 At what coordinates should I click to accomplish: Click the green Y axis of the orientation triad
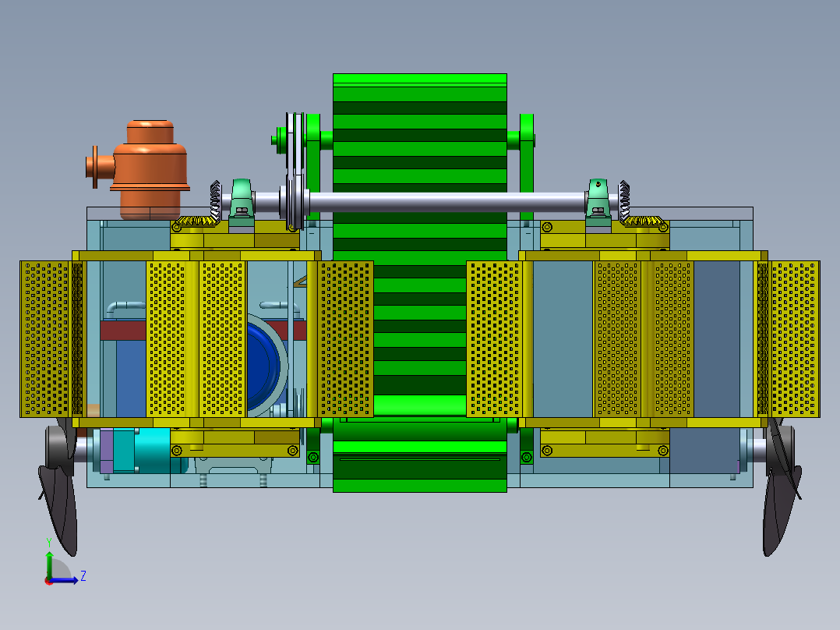(49, 565)
